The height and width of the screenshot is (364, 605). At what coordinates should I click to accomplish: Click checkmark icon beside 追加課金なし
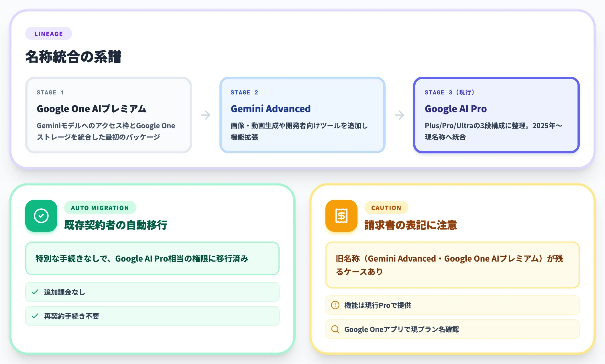pyautogui.click(x=35, y=292)
